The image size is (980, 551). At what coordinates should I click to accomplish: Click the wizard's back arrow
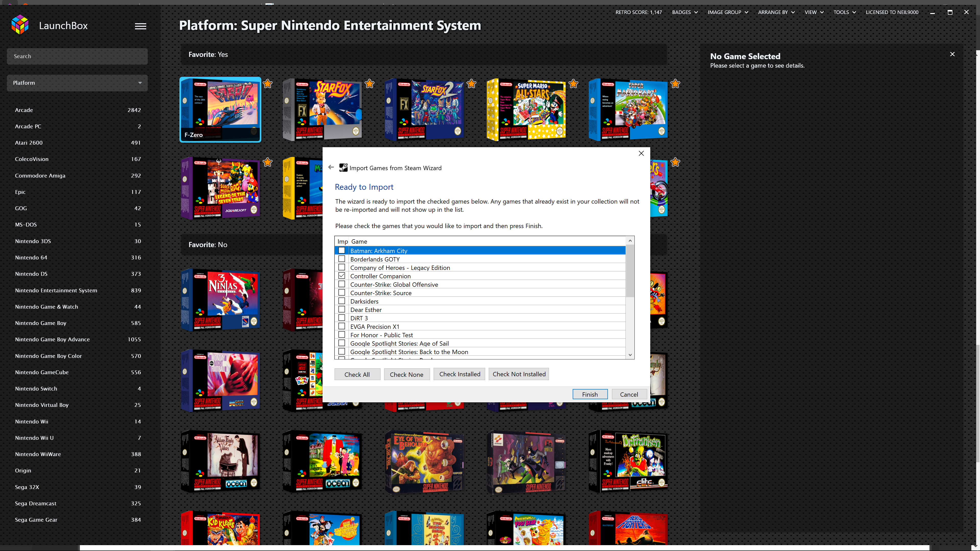point(331,167)
